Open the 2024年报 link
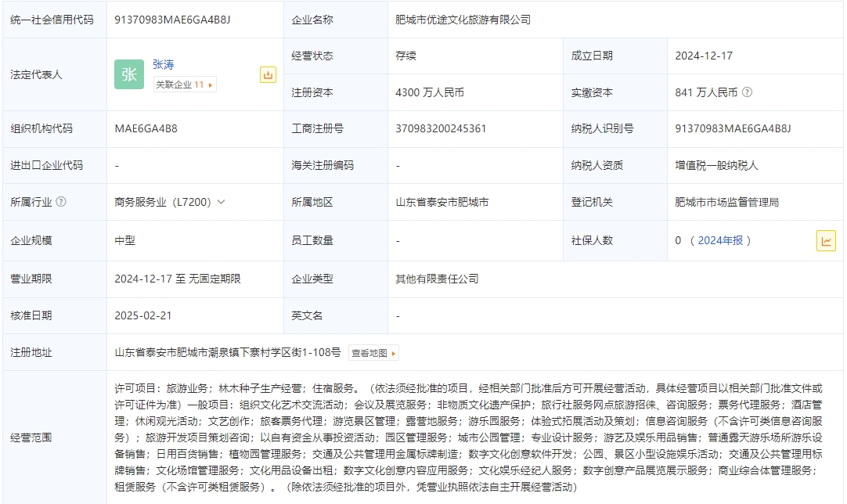Screen dimensions: 847x504 pyautogui.click(x=720, y=240)
